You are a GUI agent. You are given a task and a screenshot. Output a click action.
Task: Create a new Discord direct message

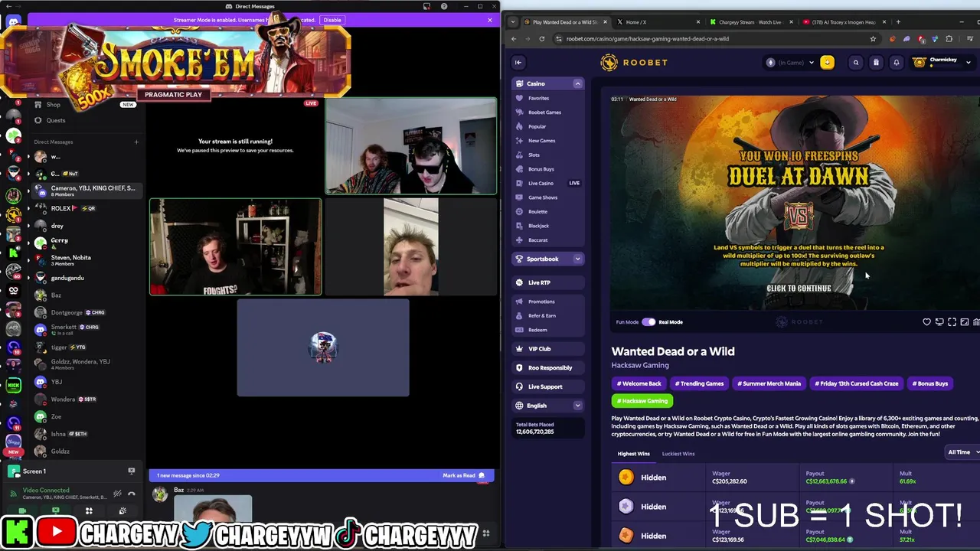[136, 142]
